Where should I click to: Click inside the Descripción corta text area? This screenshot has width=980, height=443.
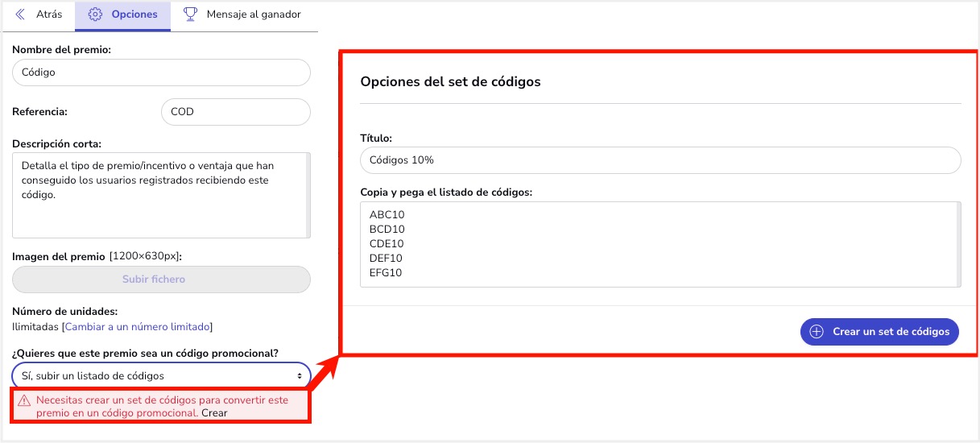[x=161, y=196]
